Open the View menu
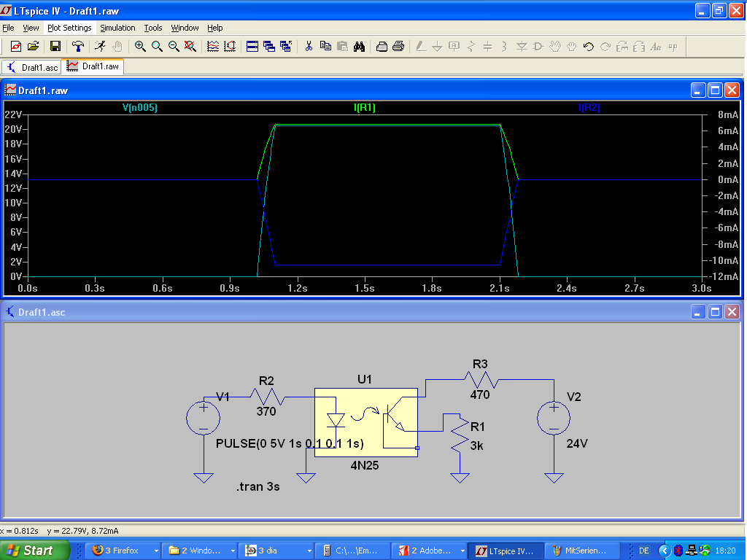747x560 pixels. pos(31,28)
